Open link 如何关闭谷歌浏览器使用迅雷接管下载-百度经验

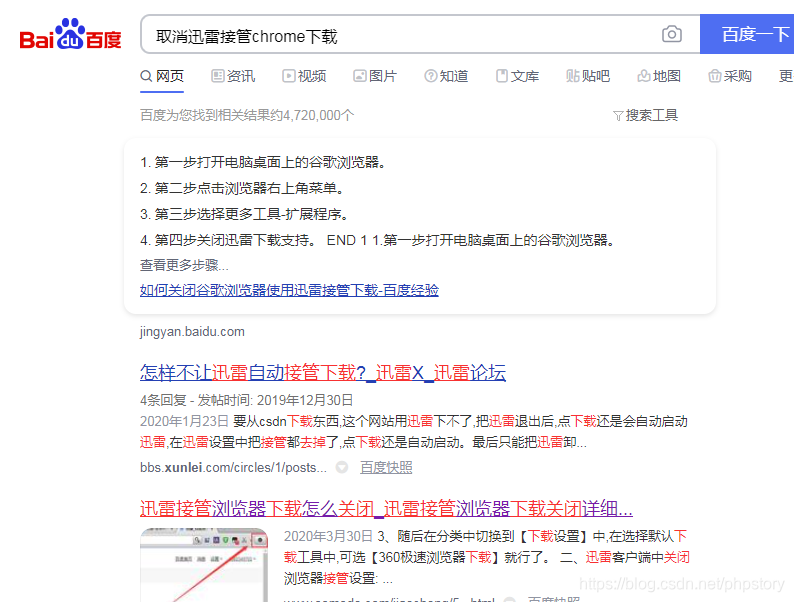point(289,290)
